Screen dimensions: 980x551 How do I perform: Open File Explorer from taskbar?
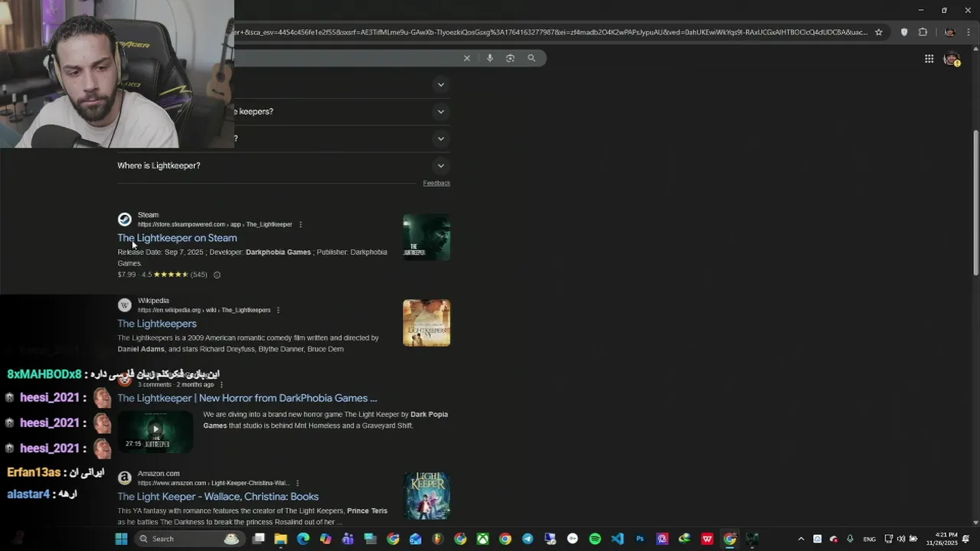[x=281, y=539]
